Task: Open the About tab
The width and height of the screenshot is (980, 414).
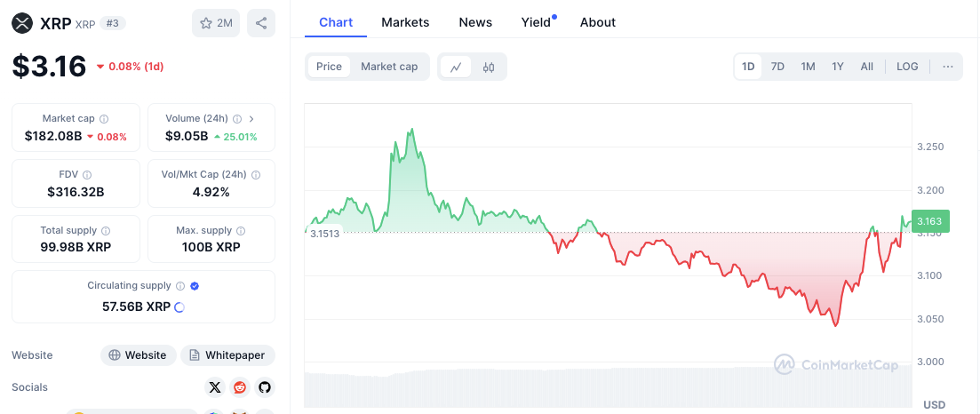Action: point(598,22)
